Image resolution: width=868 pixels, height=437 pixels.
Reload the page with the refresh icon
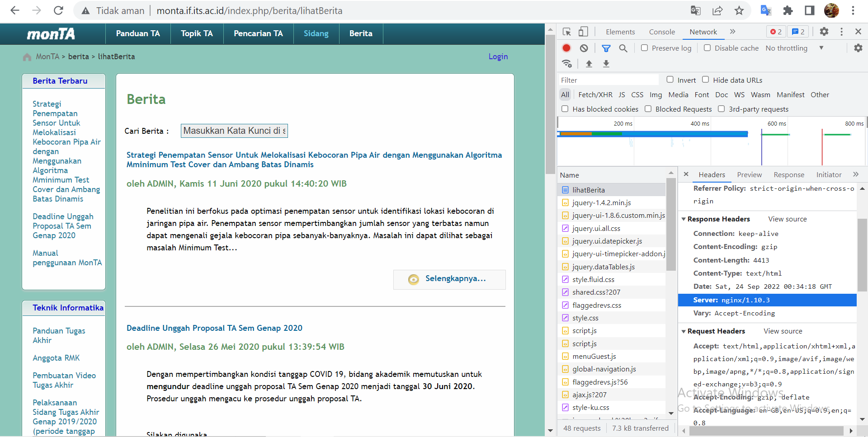click(x=58, y=10)
